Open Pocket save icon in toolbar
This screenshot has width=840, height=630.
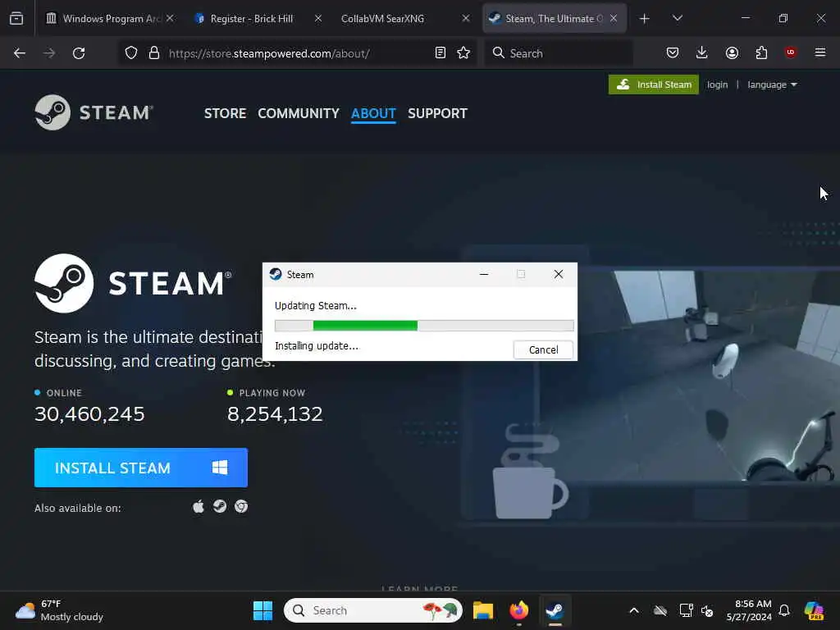673,52
